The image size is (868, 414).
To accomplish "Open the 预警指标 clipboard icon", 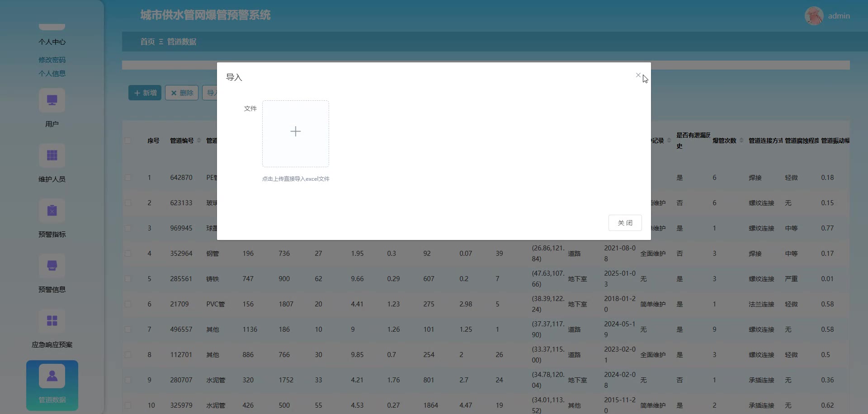I will coord(52,211).
